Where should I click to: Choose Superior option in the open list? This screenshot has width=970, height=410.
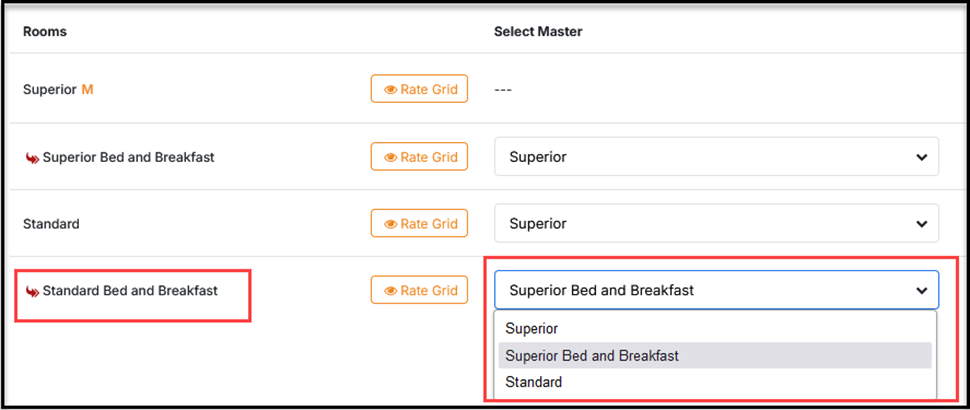532,328
